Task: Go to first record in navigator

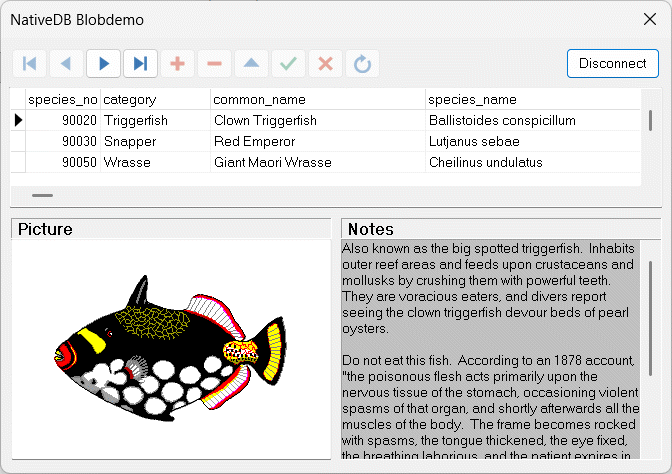Action: [29, 63]
